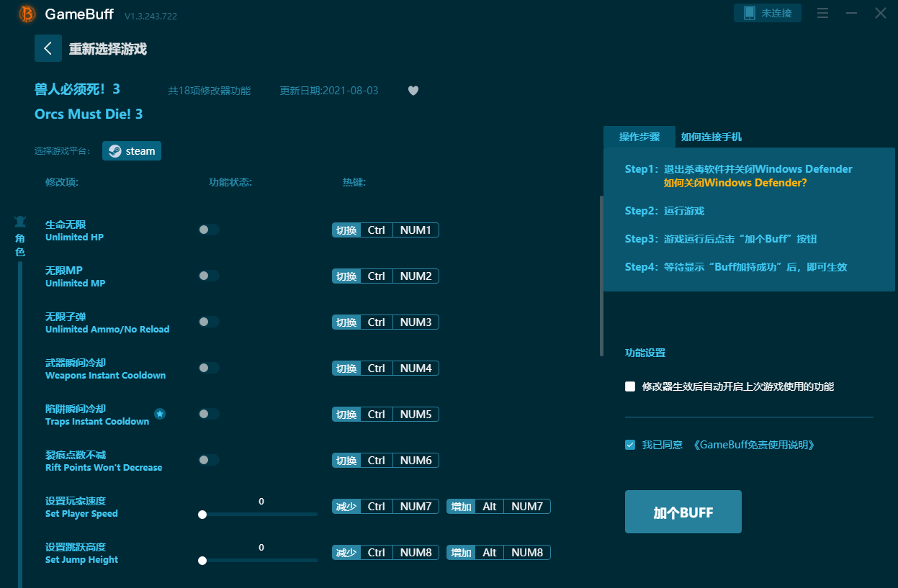The image size is (898, 588).
Task: Select the steam platform button
Action: [x=132, y=150]
